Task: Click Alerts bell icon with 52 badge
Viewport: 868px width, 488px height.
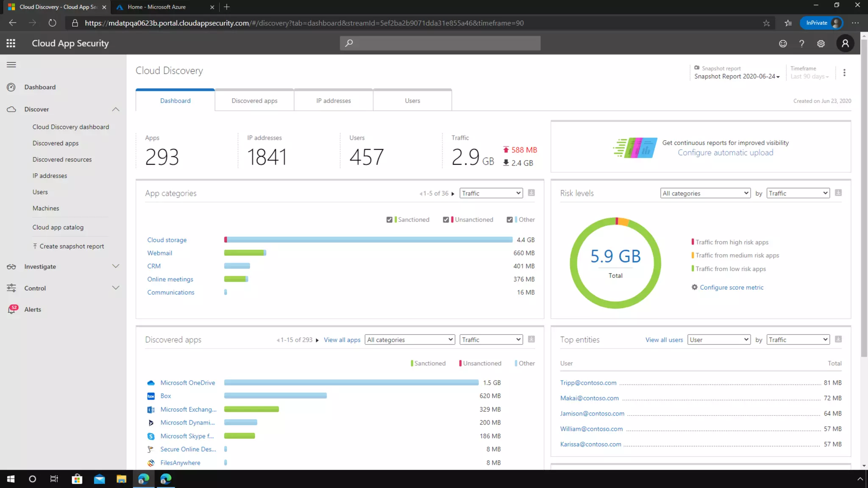Action: (x=12, y=309)
